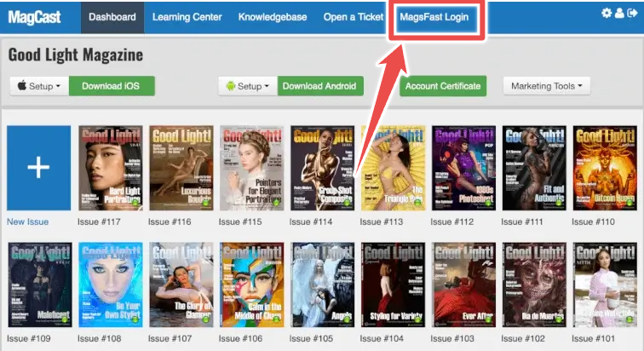Open Issue #109 cover thumbnail
This screenshot has height=351, width=644.
click(40, 285)
